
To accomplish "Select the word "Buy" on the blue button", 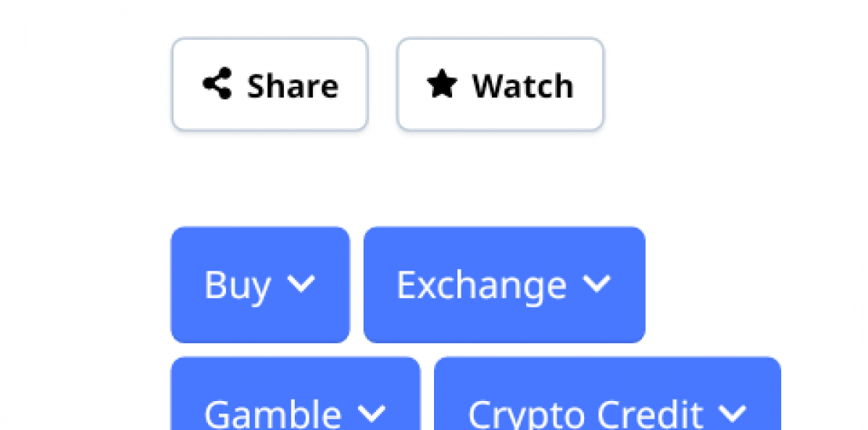I will (238, 285).
